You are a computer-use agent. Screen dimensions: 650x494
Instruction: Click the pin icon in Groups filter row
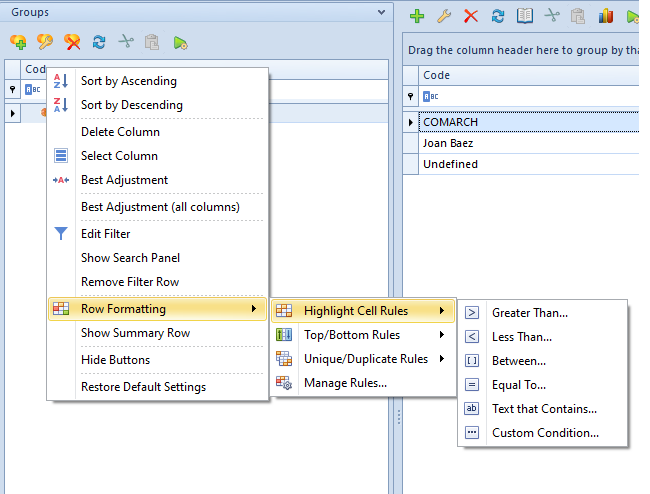12,89
